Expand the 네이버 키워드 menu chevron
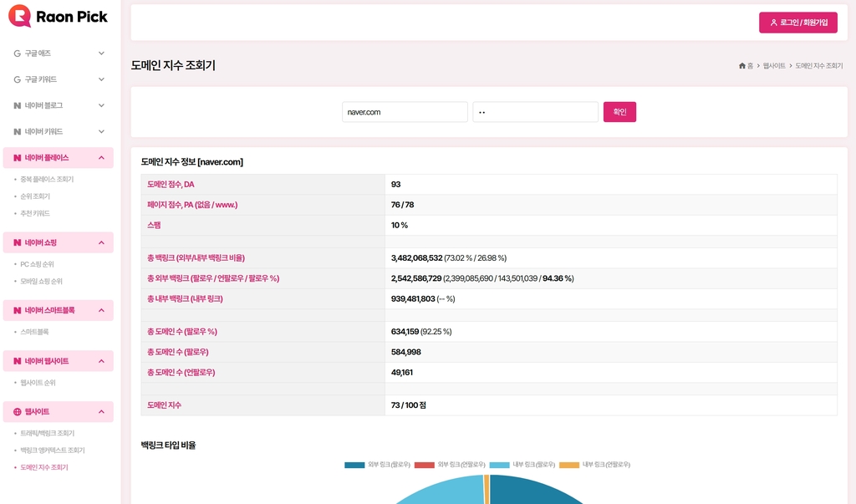The width and height of the screenshot is (856, 504). click(101, 131)
